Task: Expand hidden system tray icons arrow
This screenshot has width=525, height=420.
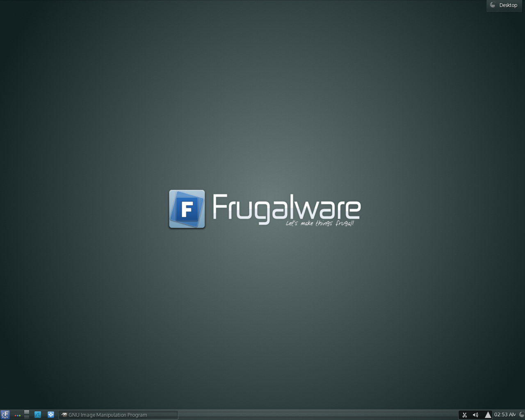Action: pyautogui.click(x=488, y=415)
